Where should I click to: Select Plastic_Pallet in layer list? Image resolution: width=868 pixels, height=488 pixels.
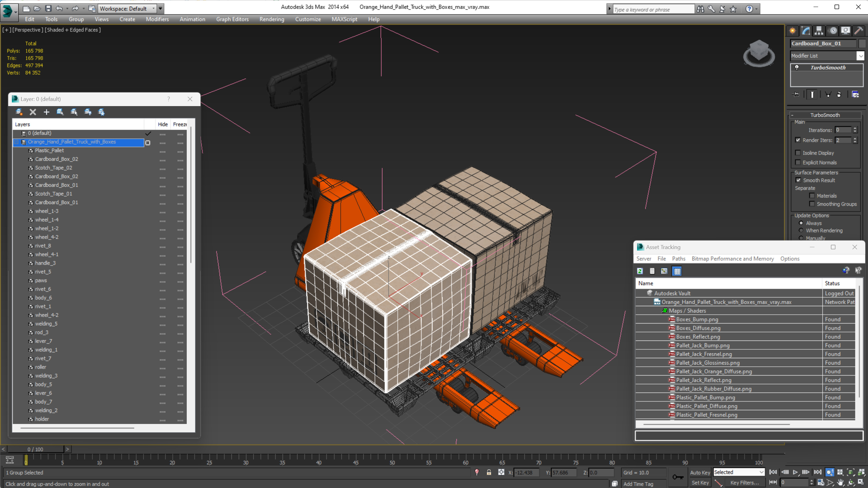pyautogui.click(x=49, y=150)
